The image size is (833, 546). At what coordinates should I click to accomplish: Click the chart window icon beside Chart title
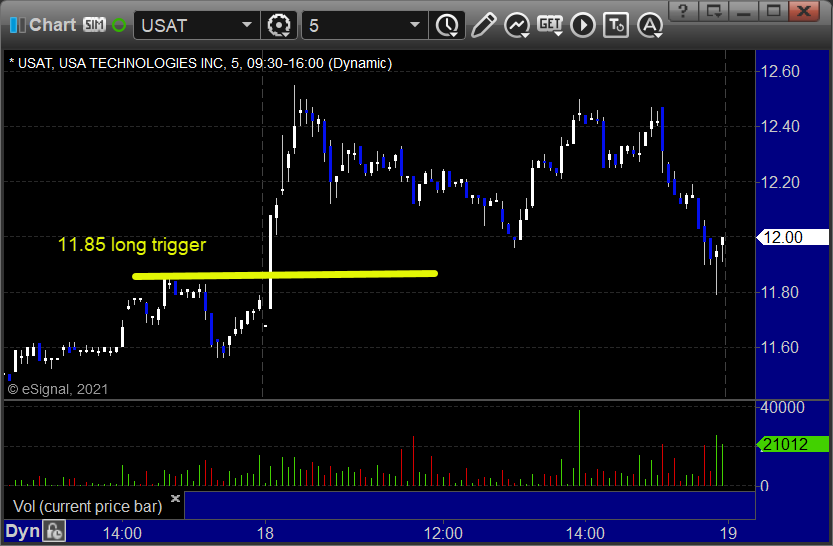click(17, 25)
